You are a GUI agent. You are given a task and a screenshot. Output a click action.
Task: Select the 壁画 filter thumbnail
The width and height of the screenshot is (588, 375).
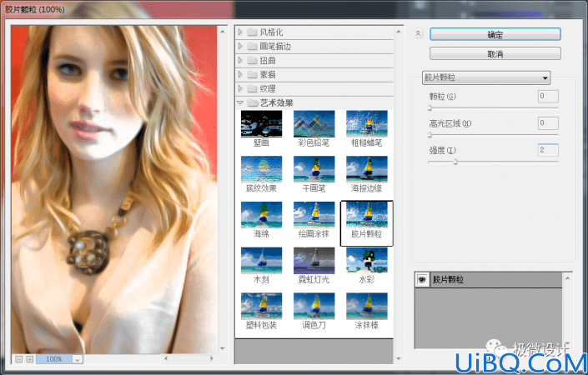point(261,124)
